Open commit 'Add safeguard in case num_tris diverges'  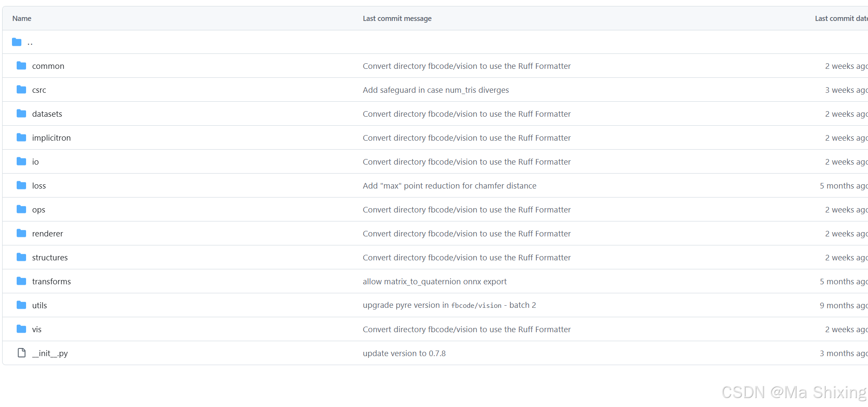pyautogui.click(x=435, y=89)
